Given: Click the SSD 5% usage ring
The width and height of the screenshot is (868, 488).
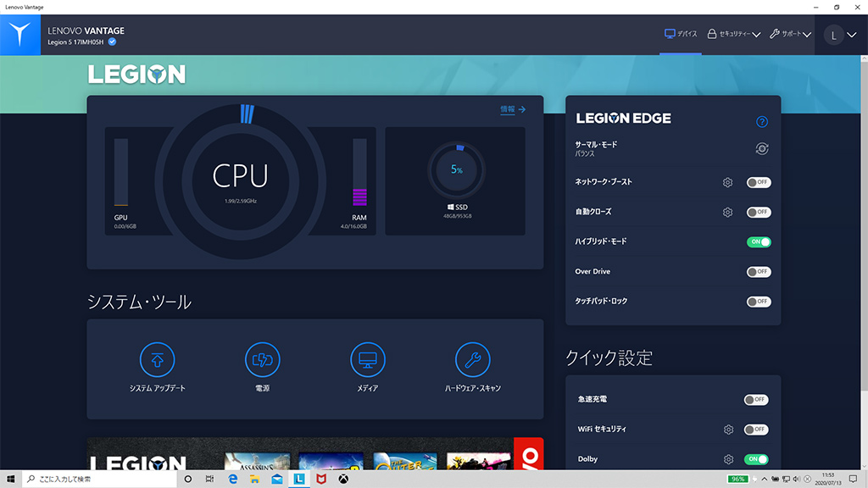Looking at the screenshot, I should (x=457, y=170).
